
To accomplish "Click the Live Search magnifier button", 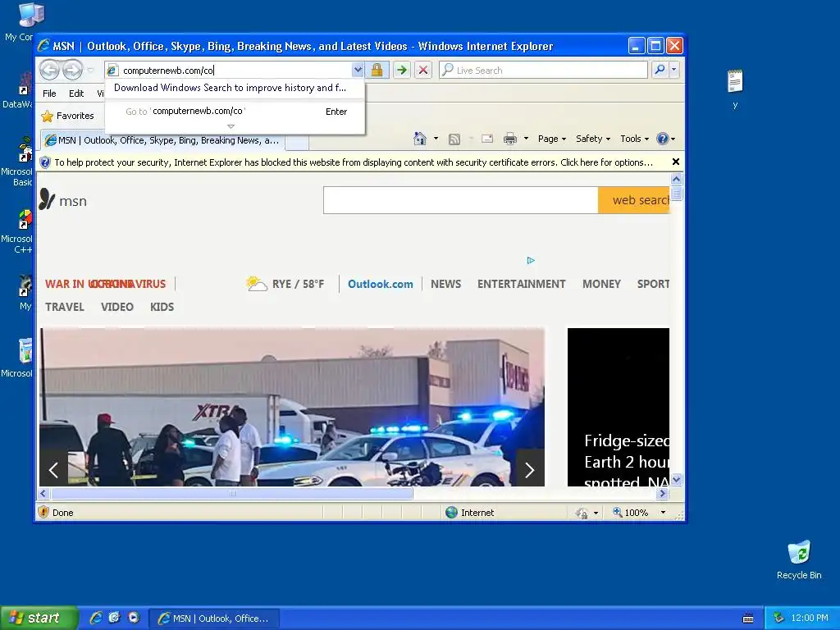I will pyautogui.click(x=660, y=70).
